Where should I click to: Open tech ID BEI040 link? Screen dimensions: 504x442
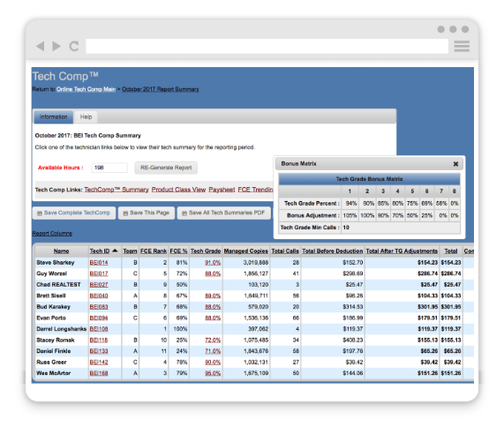tap(99, 296)
